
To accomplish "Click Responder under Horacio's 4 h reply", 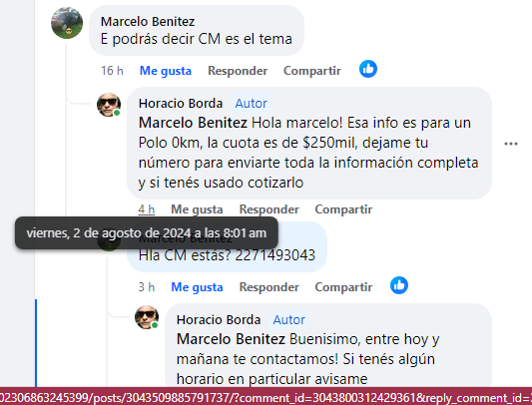I will [269, 209].
